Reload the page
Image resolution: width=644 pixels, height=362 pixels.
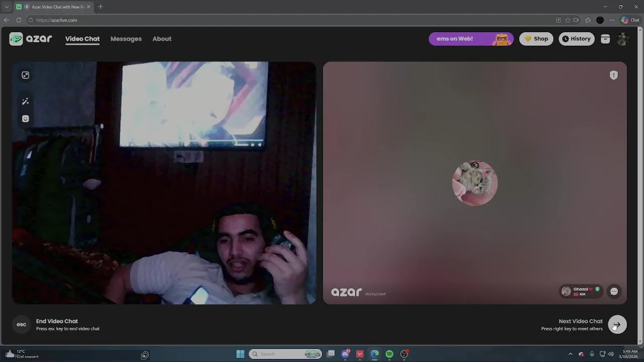19,20
